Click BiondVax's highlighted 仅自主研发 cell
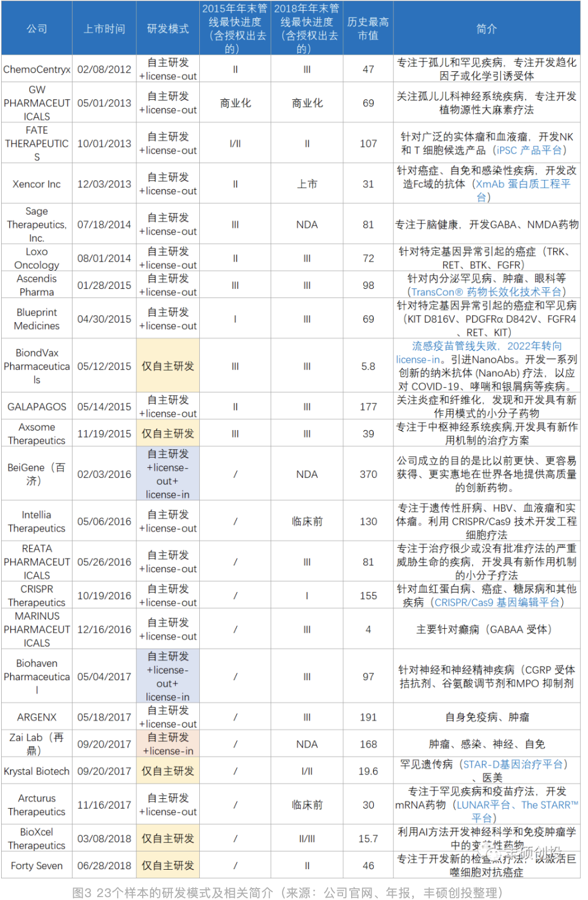The width and height of the screenshot is (588, 900). [x=168, y=366]
